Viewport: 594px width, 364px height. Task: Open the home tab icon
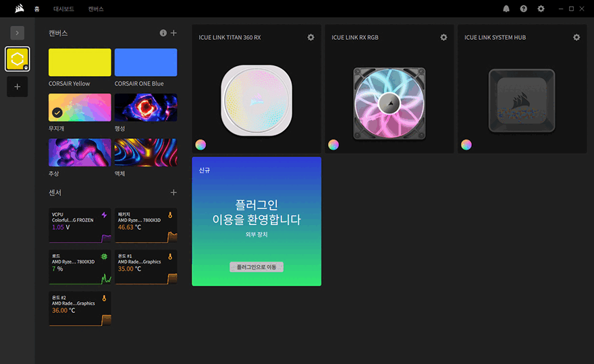pyautogui.click(x=36, y=9)
